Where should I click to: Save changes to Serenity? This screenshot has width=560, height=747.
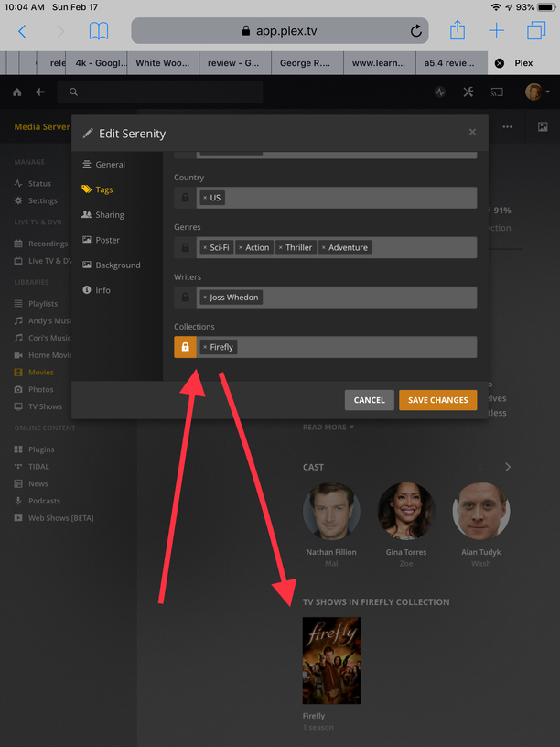tap(437, 400)
